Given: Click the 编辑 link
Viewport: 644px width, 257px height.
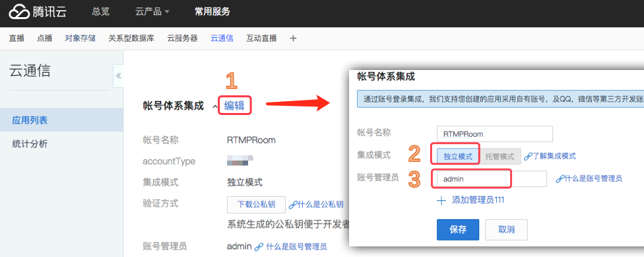Looking at the screenshot, I should [234, 106].
